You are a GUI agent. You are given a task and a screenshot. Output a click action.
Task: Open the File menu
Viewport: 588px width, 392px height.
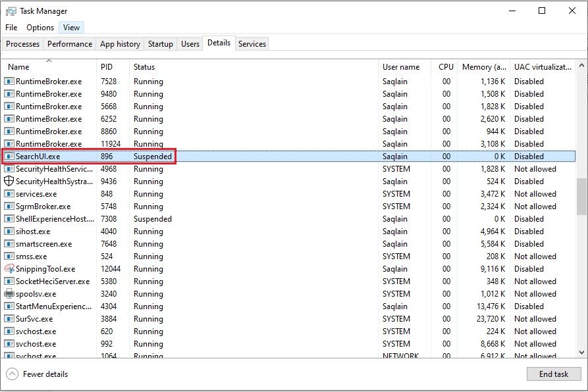coord(11,28)
